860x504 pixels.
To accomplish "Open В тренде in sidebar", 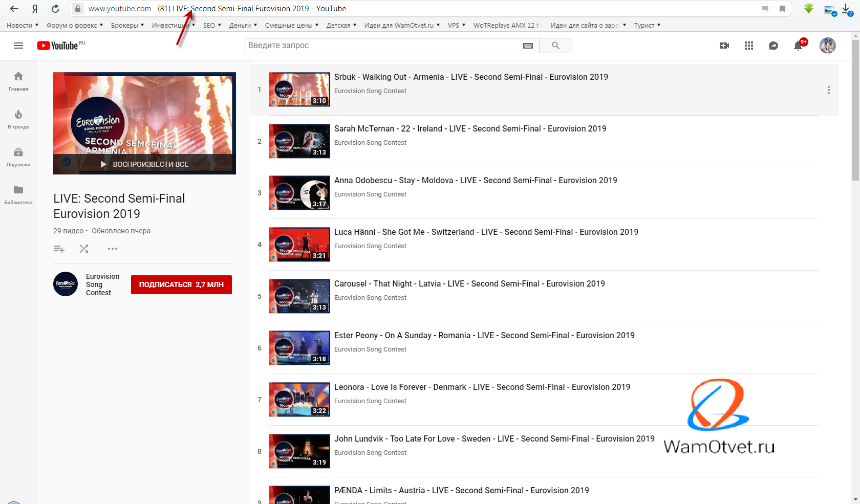I will point(18,119).
